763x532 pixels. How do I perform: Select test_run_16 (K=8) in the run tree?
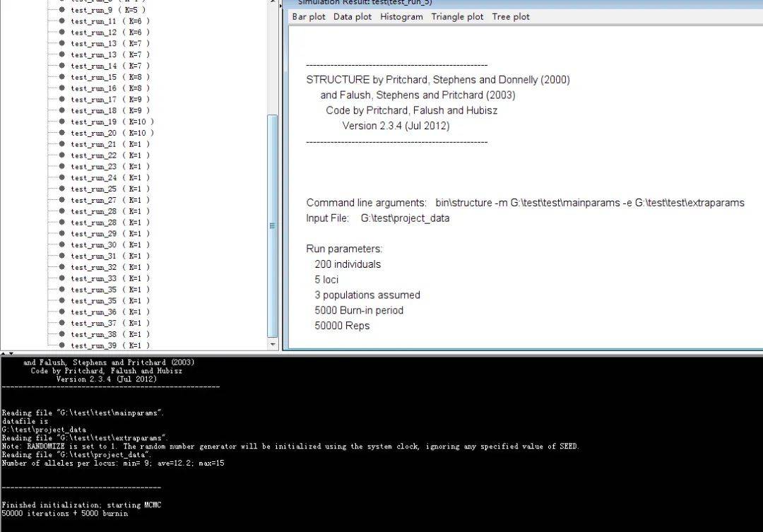tap(110, 88)
